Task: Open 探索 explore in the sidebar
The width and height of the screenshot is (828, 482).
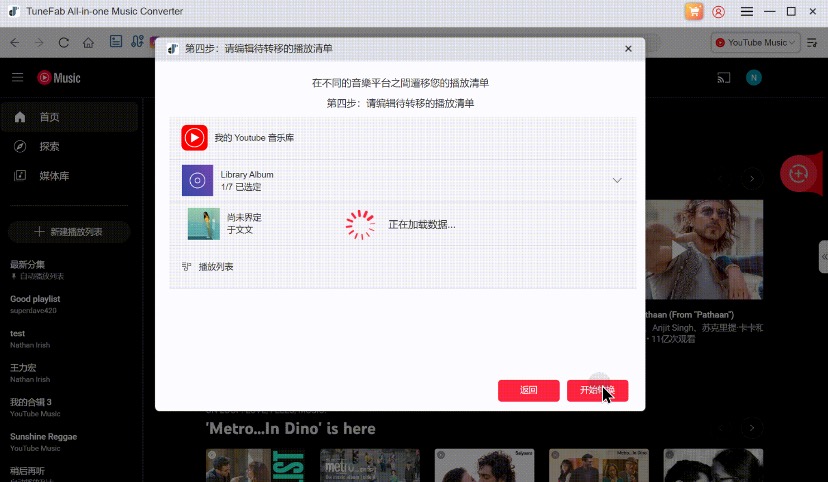Action: point(50,146)
